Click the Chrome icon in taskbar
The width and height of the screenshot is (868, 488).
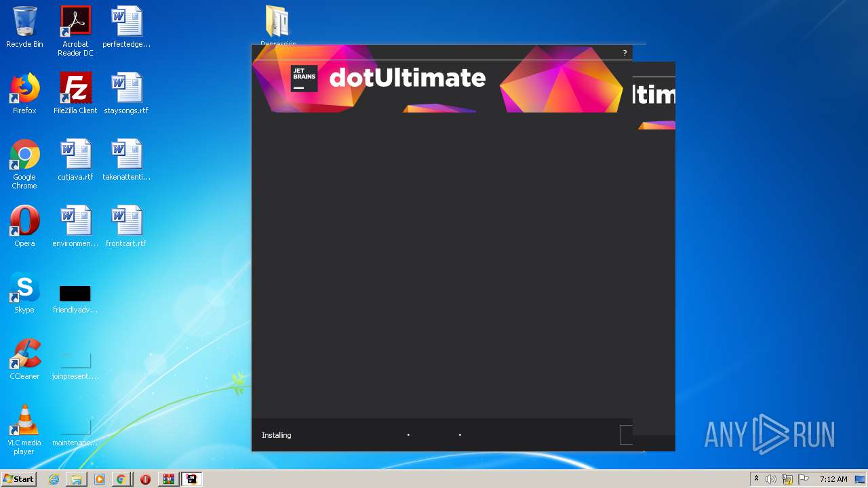tap(121, 479)
